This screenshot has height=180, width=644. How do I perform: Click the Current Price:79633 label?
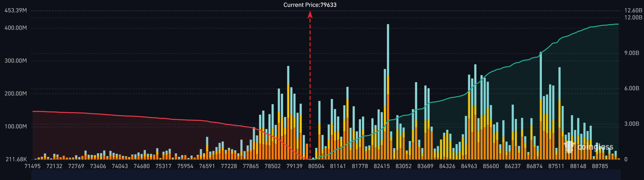[x=310, y=5]
